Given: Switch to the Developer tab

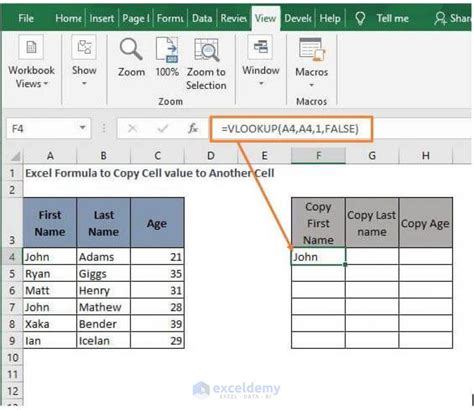Looking at the screenshot, I should point(297,18).
